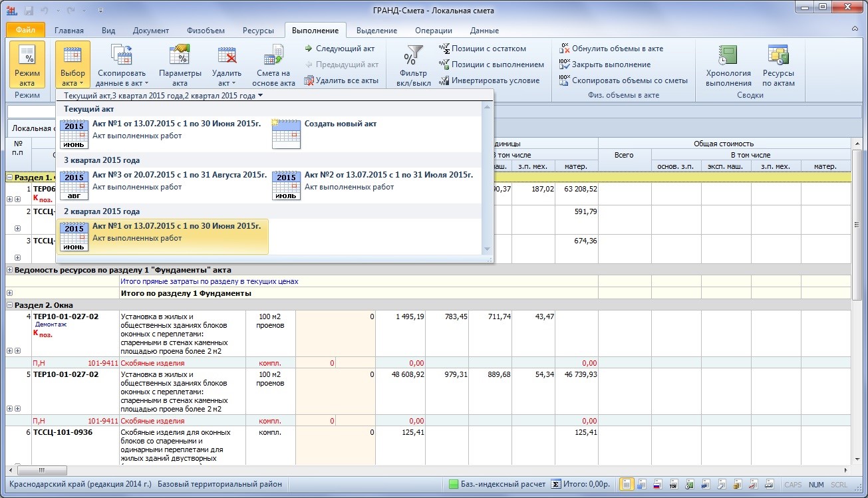The width and height of the screenshot is (868, 498).
Task: Open Выбор акта dropdown
Action: pyautogui.click(x=73, y=64)
